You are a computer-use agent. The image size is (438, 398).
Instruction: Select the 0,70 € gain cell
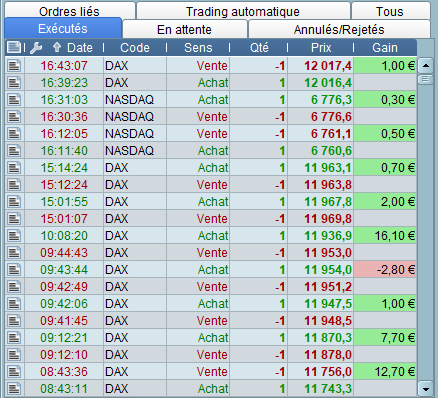pos(385,168)
